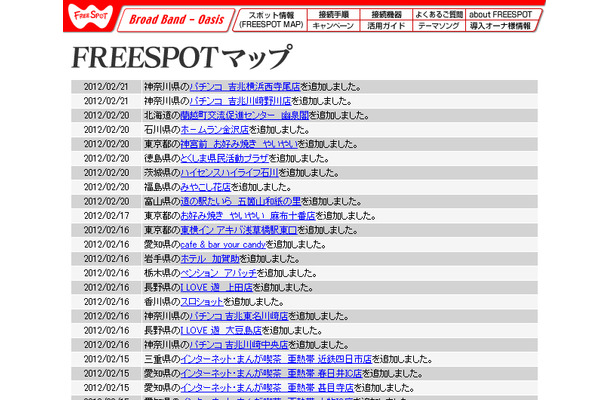The width and height of the screenshot is (610, 400).
Task: Open I LOVE 遊 大豆島店 link
Action: pyautogui.click(x=221, y=331)
